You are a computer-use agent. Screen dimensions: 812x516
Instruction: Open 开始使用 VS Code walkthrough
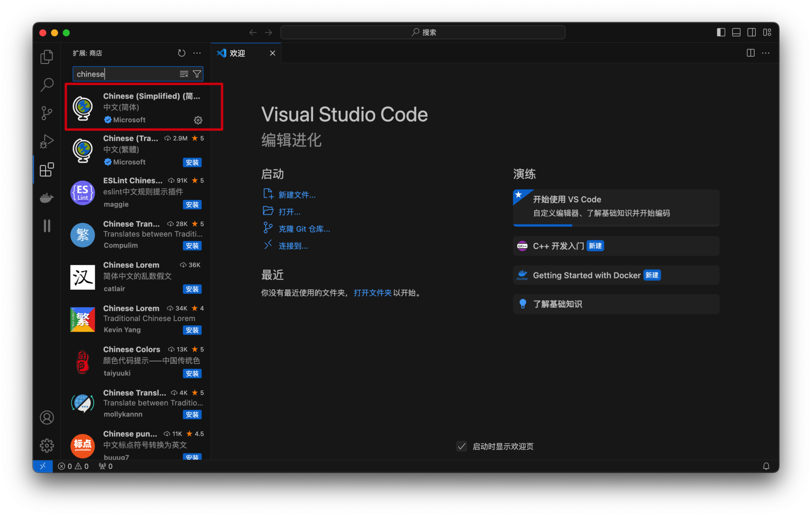coord(616,208)
